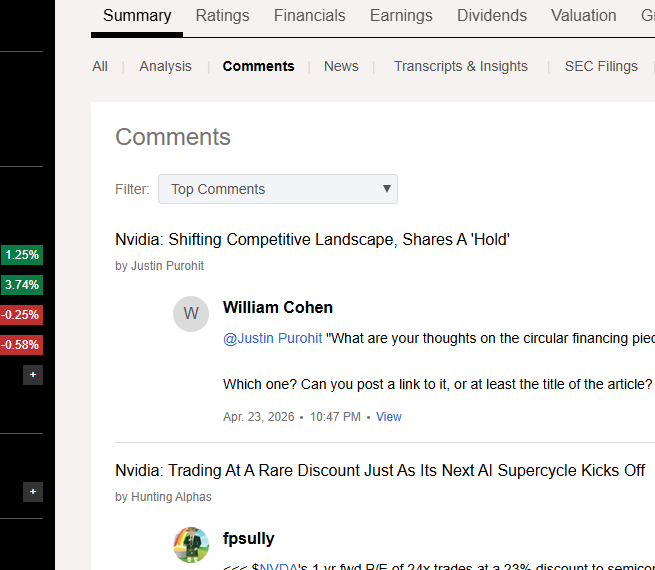
Task: Open the Summary tab
Action: [x=137, y=16]
